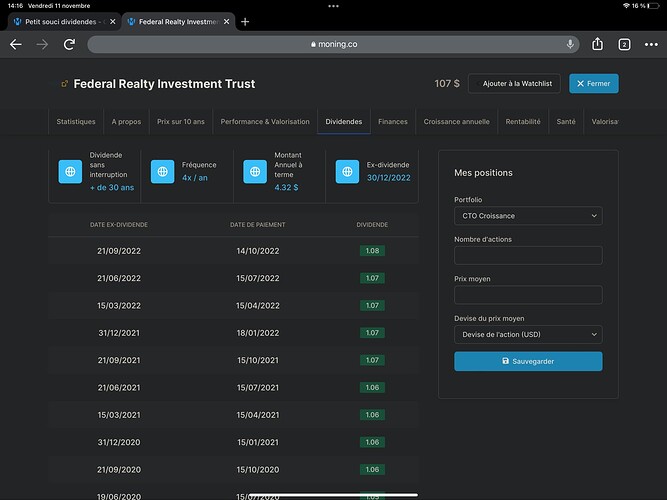
Task: Expand the Portfolio dropdown CTO Croissance
Action: (x=528, y=216)
